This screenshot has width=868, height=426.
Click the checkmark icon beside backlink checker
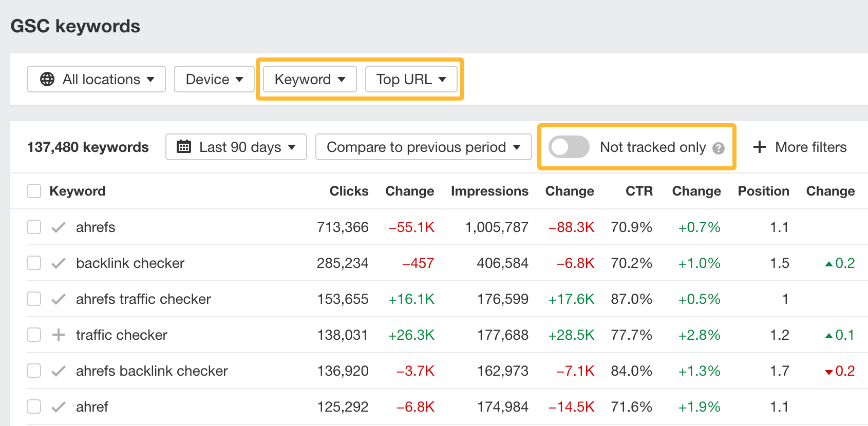click(59, 263)
